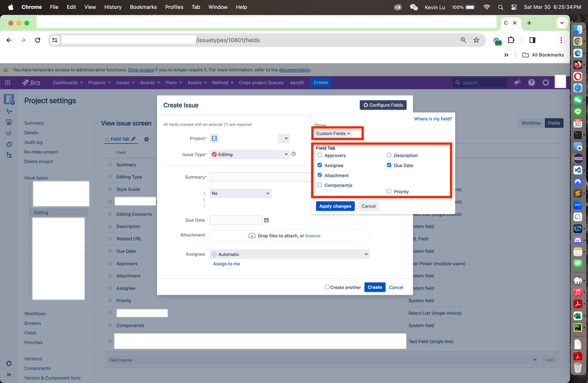Uncheck the Due Date field checkbox

[x=389, y=165]
